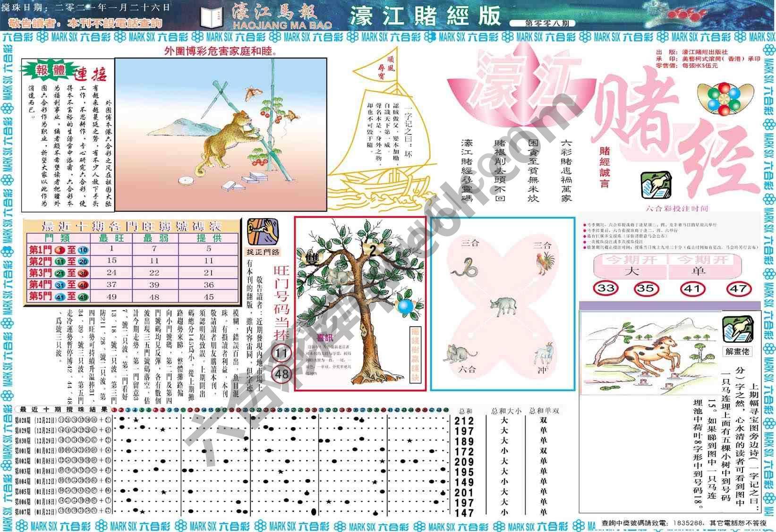This screenshot has height=532, width=776.
Task: Click the 总和 total 212
Action: click(464, 421)
